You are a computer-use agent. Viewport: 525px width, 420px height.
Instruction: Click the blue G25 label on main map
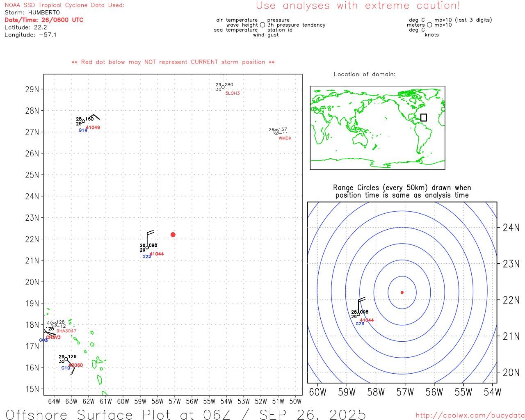(x=146, y=257)
